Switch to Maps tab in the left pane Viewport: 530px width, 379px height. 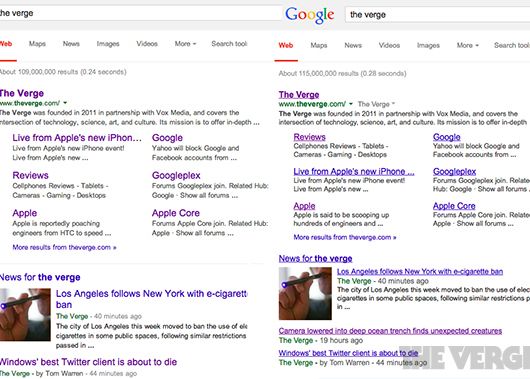[x=37, y=44]
